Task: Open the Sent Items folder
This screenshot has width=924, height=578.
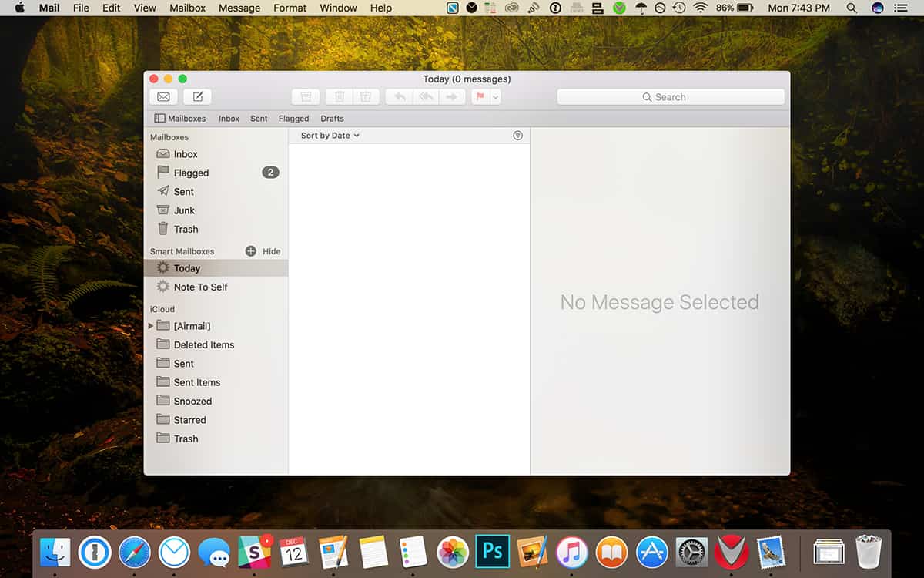Action: (216, 382)
